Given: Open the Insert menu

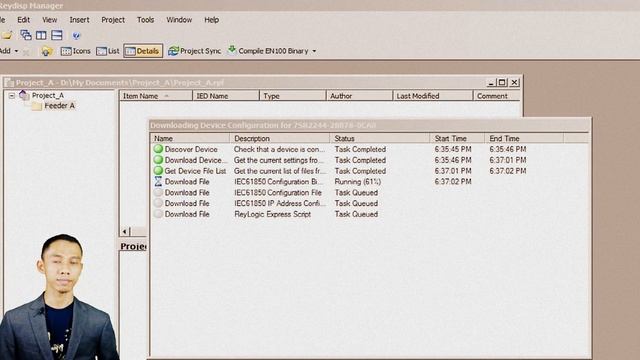Looking at the screenshot, I should (x=79, y=20).
